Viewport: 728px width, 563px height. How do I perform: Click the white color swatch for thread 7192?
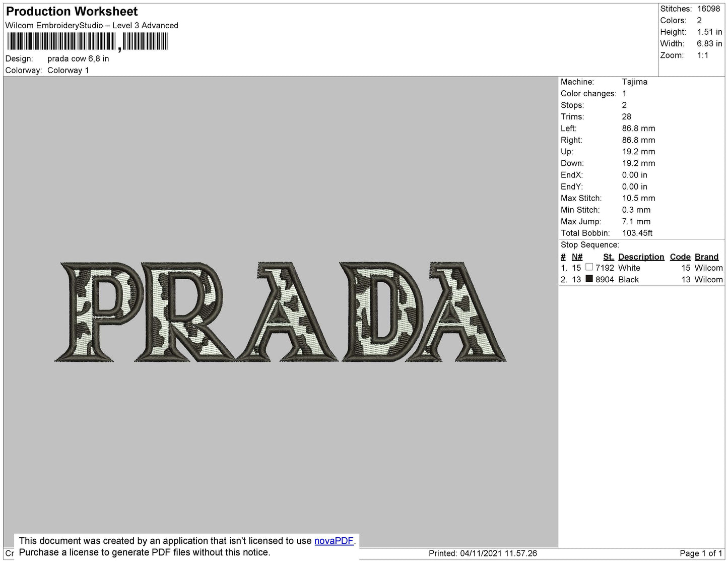click(589, 267)
